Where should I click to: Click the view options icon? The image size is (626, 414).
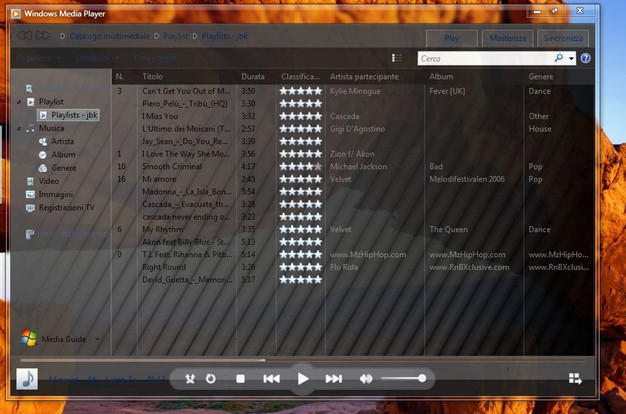pos(397,58)
